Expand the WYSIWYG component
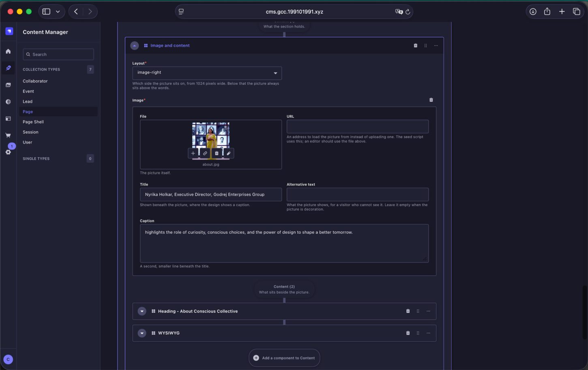 (142, 333)
